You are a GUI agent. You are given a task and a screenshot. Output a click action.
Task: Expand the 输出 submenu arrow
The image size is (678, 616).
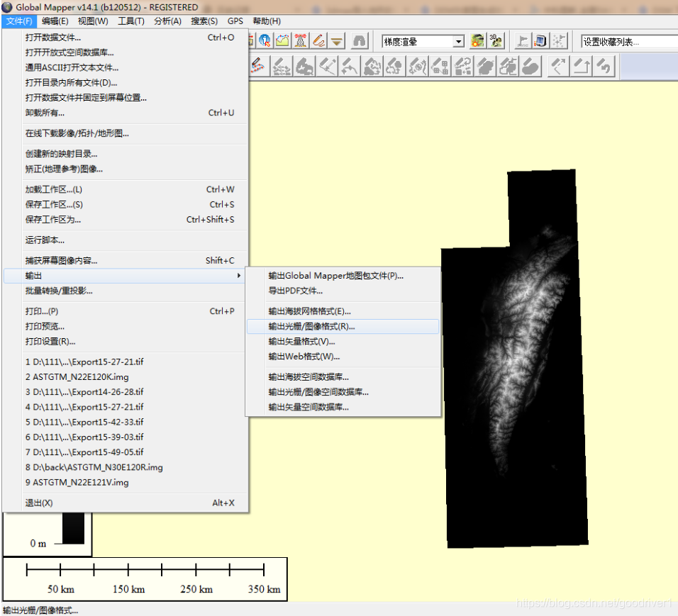tap(239, 275)
